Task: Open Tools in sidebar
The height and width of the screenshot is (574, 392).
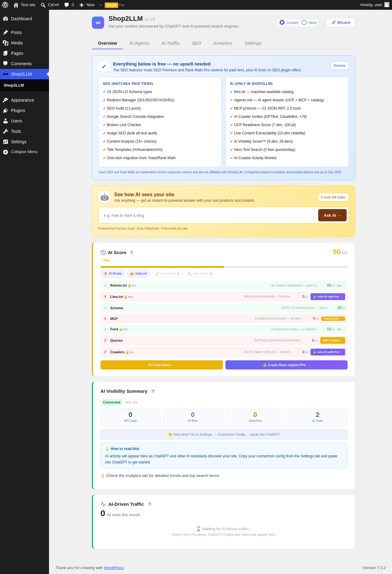Action: pos(24,131)
